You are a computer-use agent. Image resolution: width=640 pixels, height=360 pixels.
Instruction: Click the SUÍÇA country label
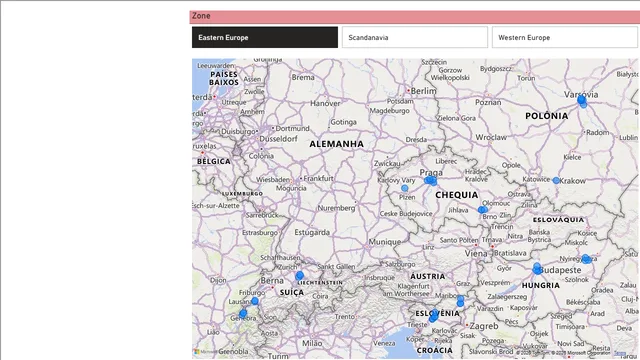(292, 292)
